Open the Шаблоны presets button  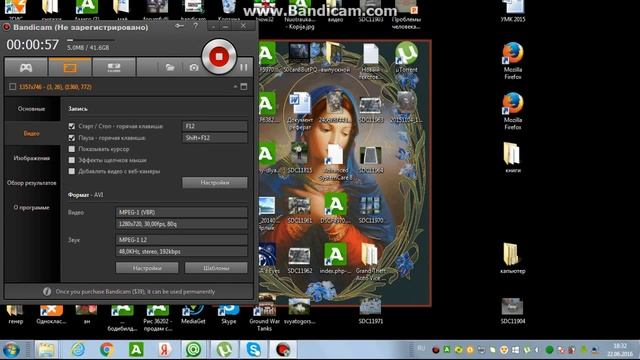pos(216,268)
